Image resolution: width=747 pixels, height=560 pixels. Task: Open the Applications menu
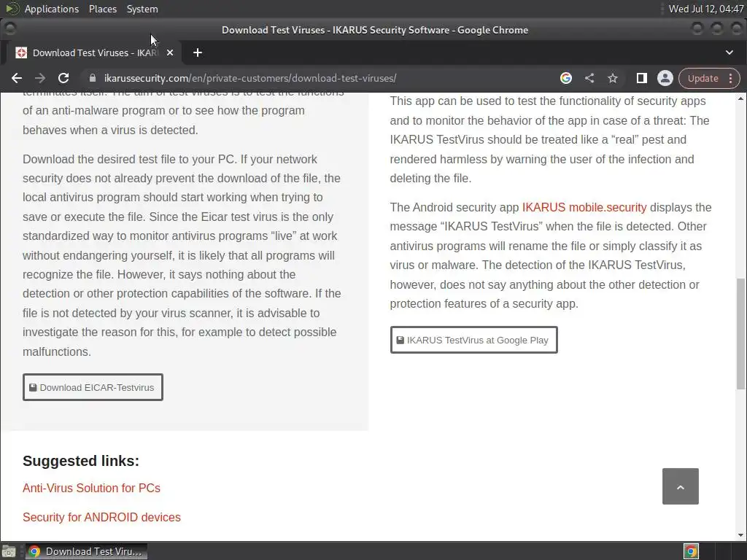coord(52,9)
